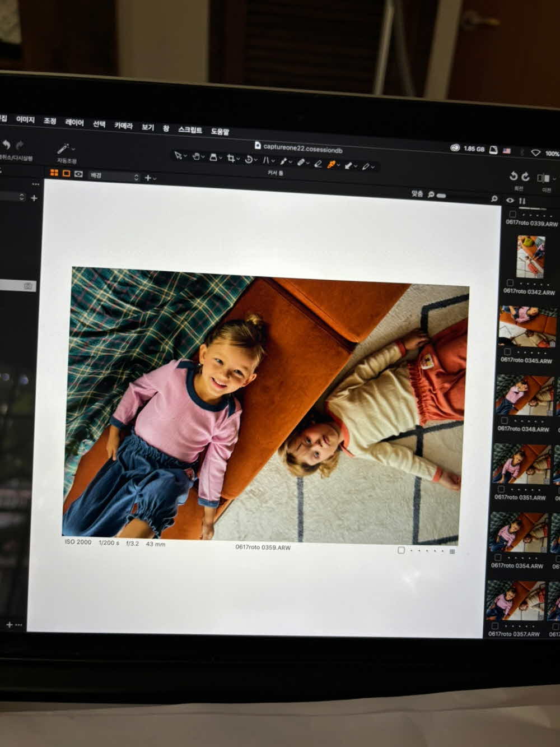Open the 이미지 menu
This screenshot has height=747, width=560.
25,120
